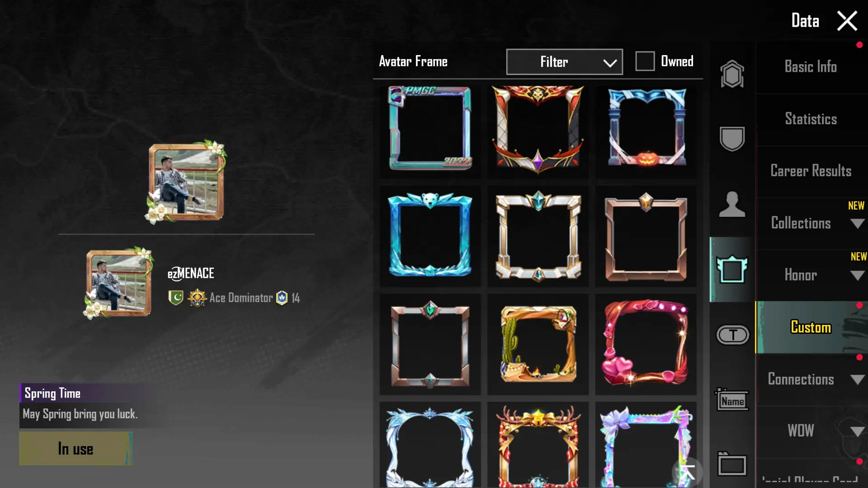Open the folder-shaped sidebar icon at the bottom
Viewport: 868px width, 488px height.
pyautogui.click(x=732, y=464)
